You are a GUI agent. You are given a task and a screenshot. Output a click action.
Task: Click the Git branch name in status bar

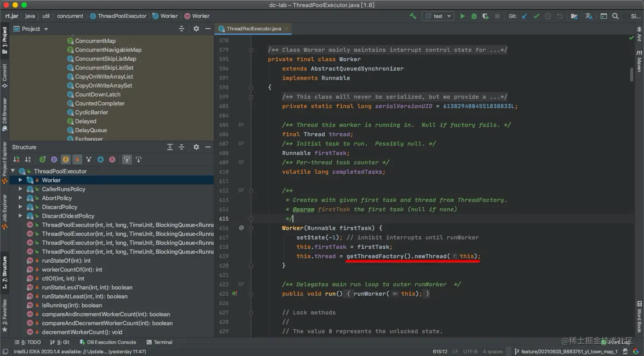[569, 352]
